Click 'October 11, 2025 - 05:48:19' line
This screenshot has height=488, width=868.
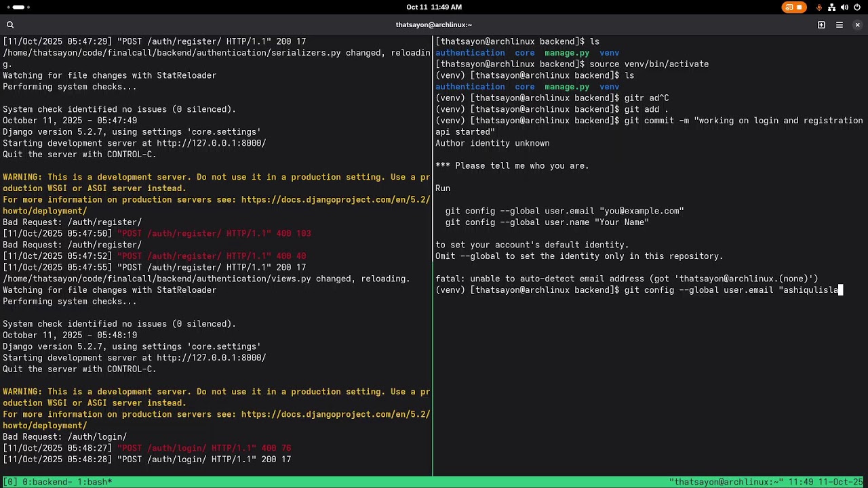pyautogui.click(x=70, y=335)
